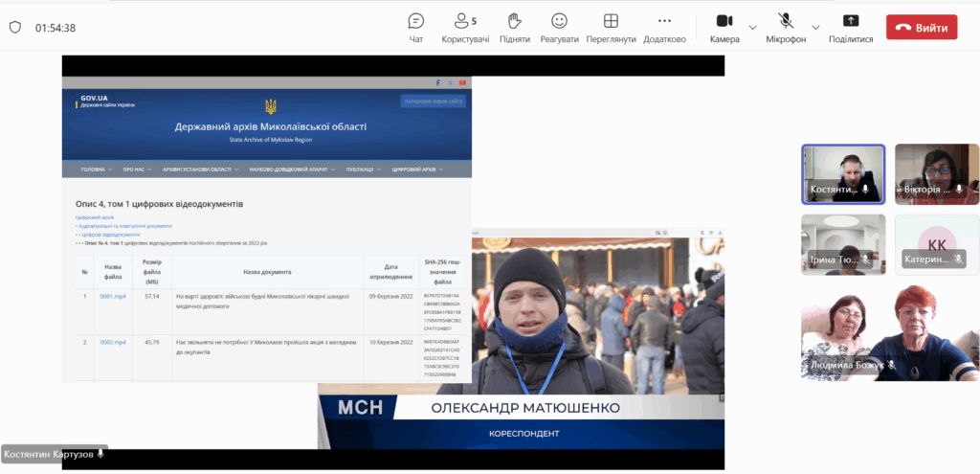Click the muted mic icon on Вікторія tile
Viewport: 980px width, 474px height.
[958, 189]
